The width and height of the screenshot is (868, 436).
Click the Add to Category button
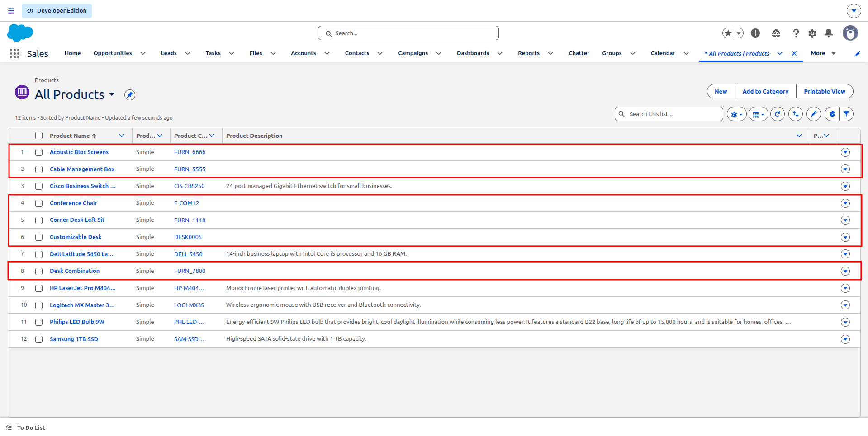(765, 91)
